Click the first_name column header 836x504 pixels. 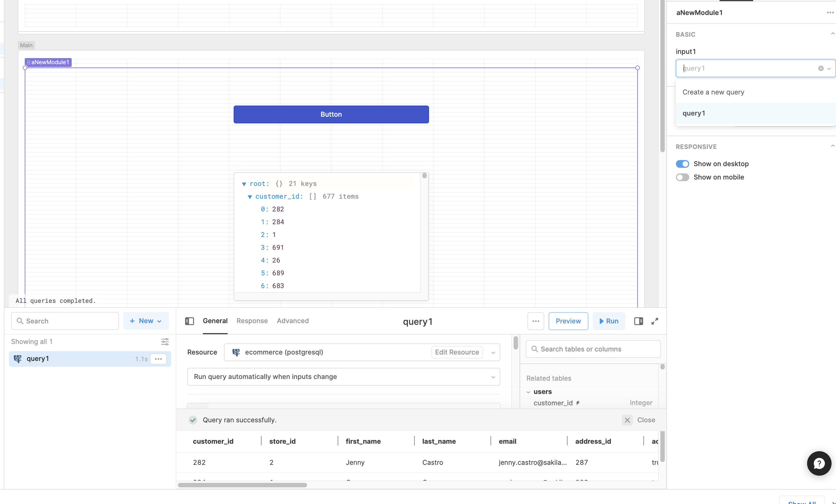[363, 441]
